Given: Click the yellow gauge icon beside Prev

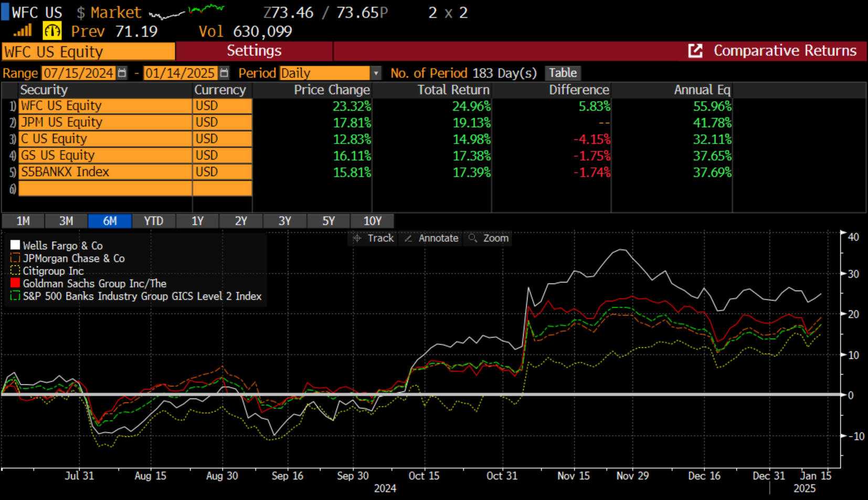Looking at the screenshot, I should (x=52, y=31).
